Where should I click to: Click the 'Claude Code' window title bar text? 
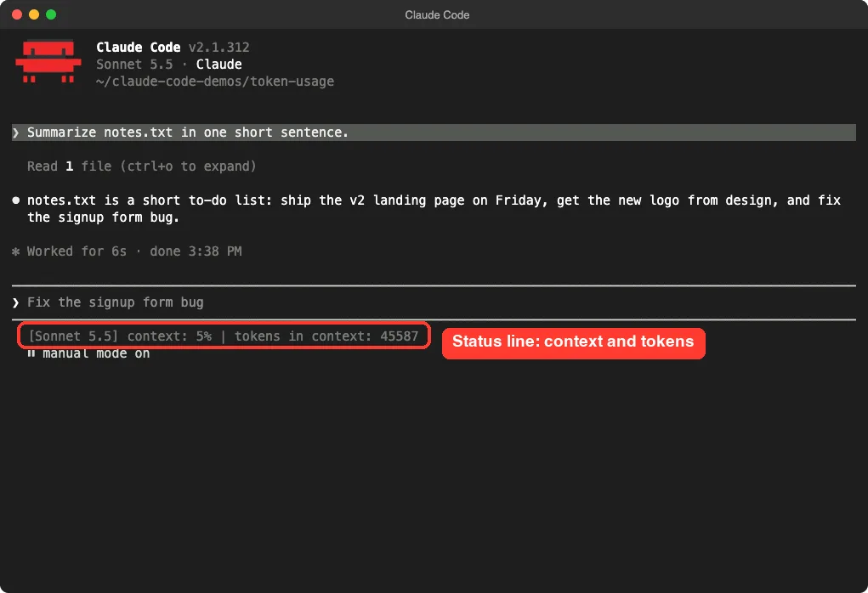437,15
